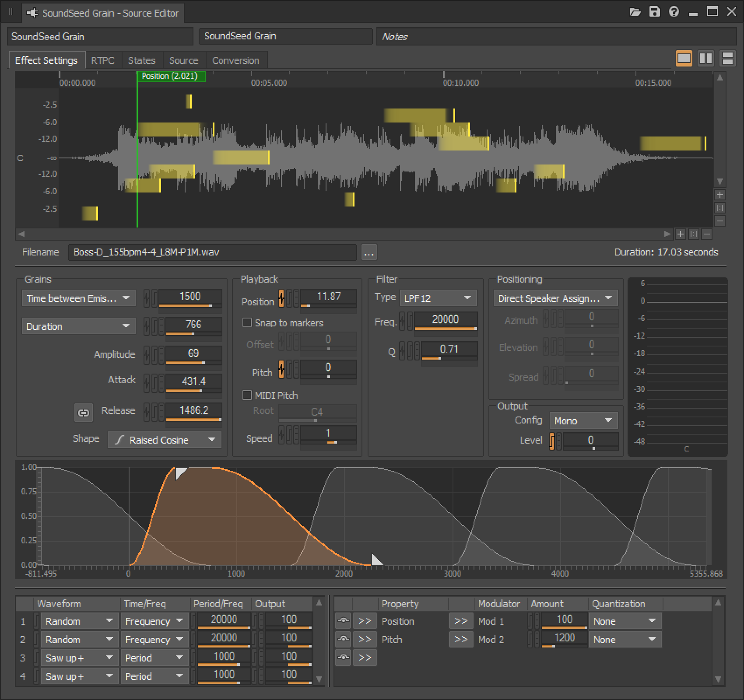Viewport: 744px width, 700px height.
Task: Zoom in on the waveform with the plus icon
Action: (x=719, y=195)
